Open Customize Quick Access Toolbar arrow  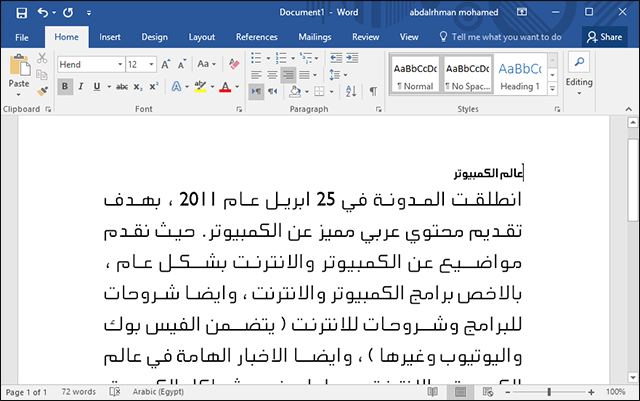pos(89,13)
